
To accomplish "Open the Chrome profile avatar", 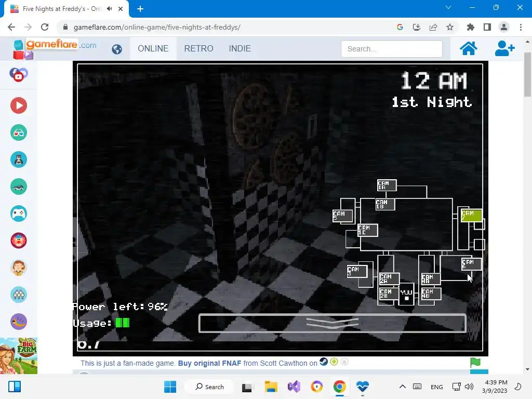I will (x=504, y=27).
